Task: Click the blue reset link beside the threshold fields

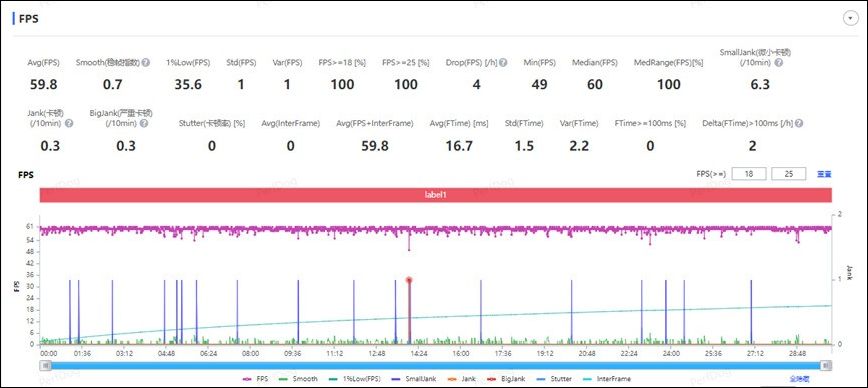Action: (824, 174)
